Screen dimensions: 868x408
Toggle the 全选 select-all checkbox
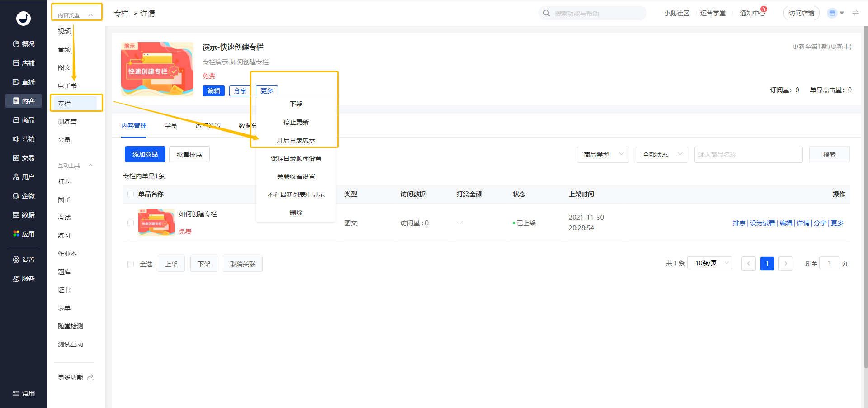pyautogui.click(x=131, y=264)
